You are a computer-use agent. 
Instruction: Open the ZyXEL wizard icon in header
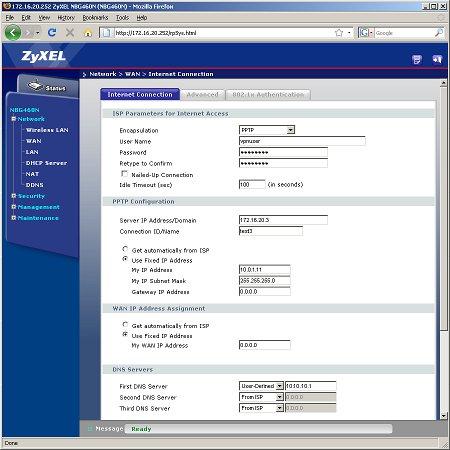click(417, 59)
